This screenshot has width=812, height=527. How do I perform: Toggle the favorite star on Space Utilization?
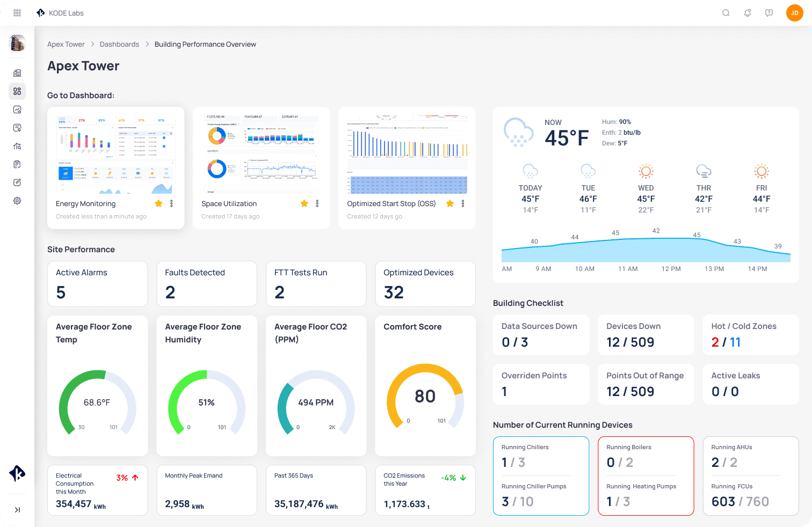[304, 203]
